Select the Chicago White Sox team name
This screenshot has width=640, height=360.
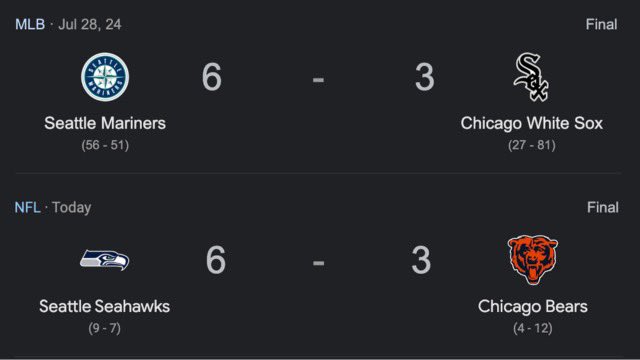coord(531,123)
